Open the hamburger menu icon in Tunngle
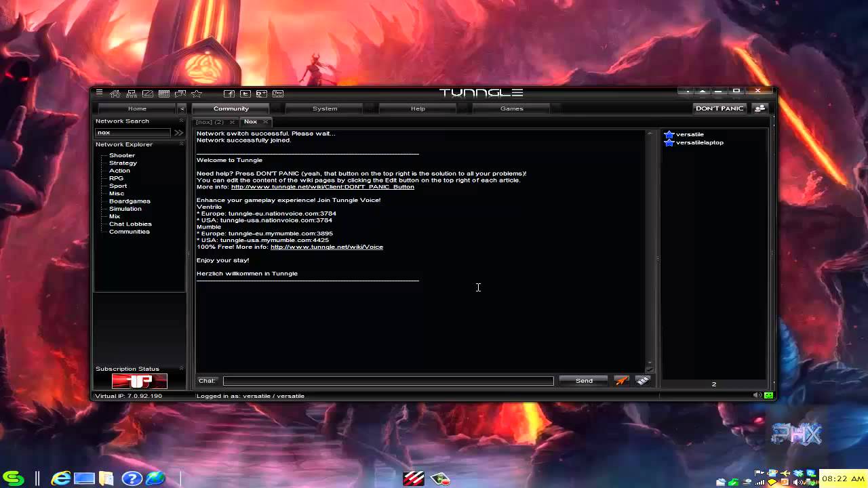Image resolution: width=868 pixels, height=488 pixels. [99, 93]
